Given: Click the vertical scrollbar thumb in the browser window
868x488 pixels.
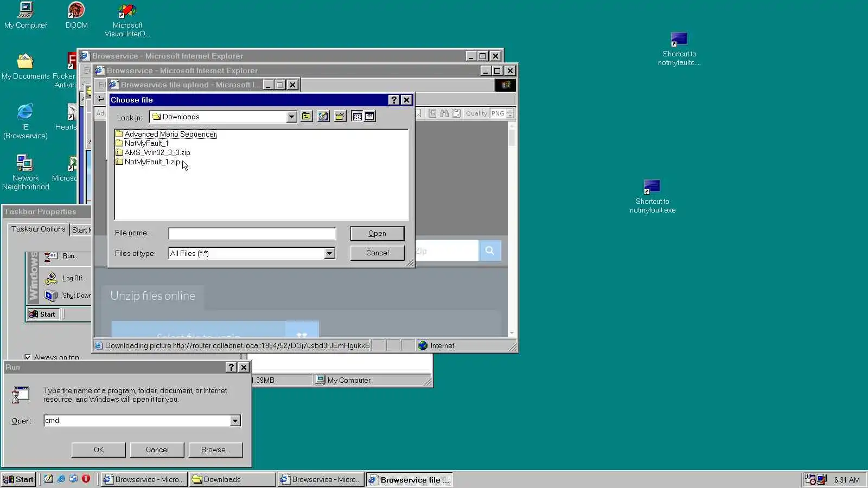Looking at the screenshot, I should pos(512,138).
